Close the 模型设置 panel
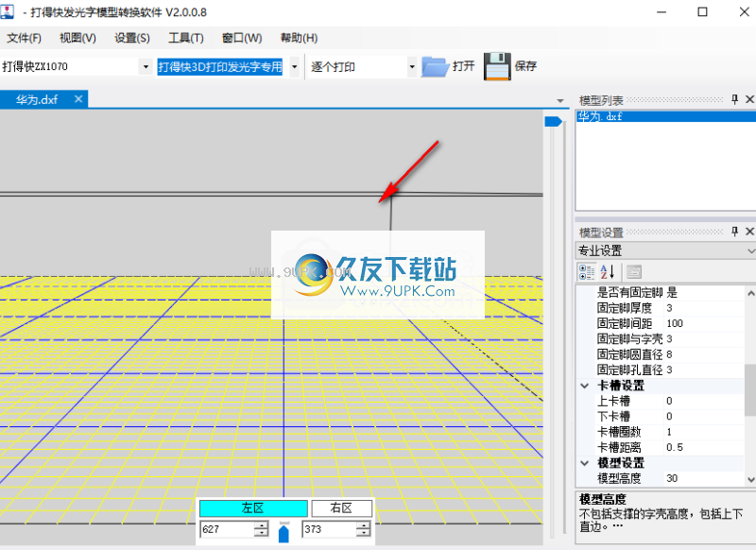This screenshot has width=756, height=550. coord(749,232)
